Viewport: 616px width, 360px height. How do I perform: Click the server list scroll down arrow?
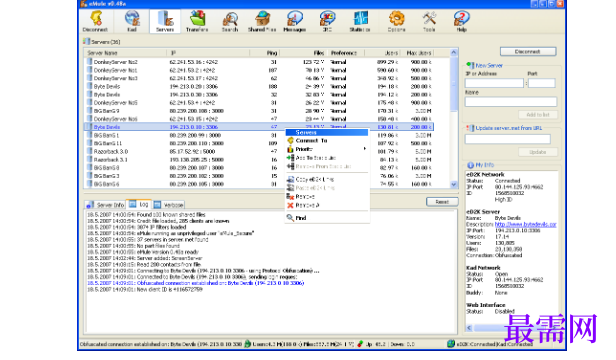click(454, 184)
